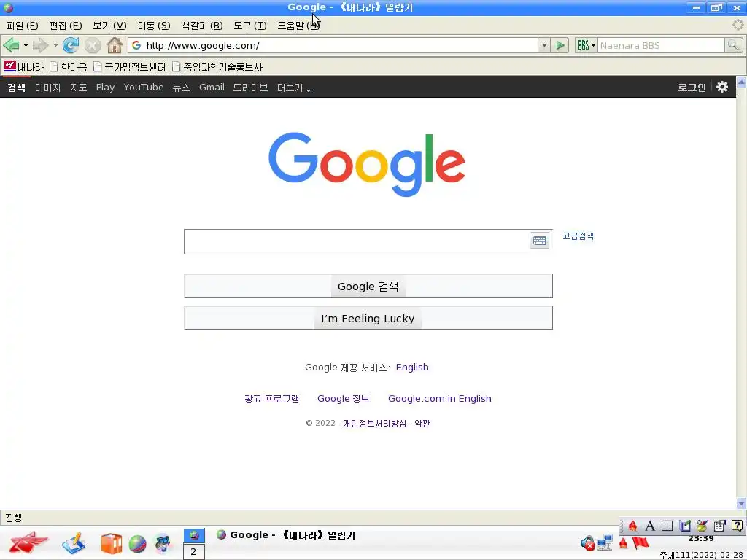747x560 pixels.
Task: Expand the back button history dropdown arrow
Action: tap(26, 46)
